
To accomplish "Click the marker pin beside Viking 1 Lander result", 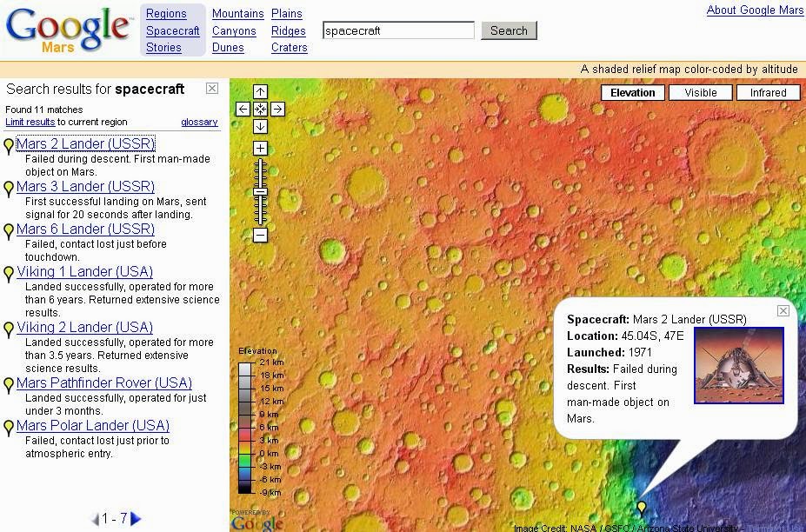I will click(x=8, y=275).
